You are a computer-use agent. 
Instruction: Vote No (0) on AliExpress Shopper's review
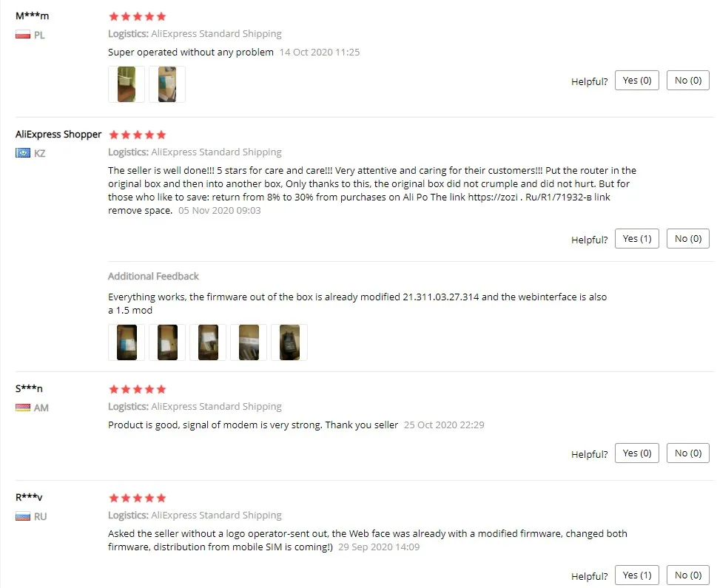click(x=688, y=239)
